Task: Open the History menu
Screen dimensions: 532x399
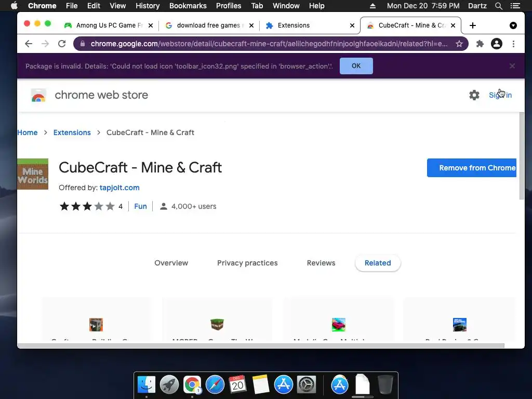Action: 148,6
